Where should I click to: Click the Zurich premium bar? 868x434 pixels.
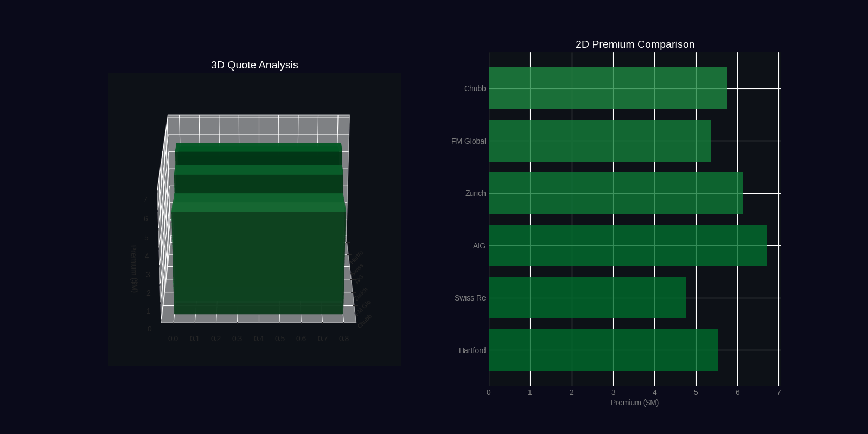click(x=615, y=193)
